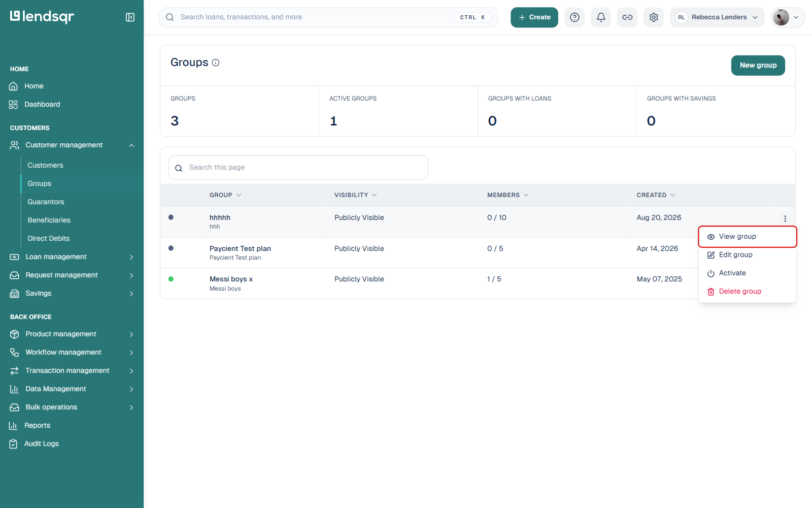812x508 pixels.
Task: Open Beneficiaries in the sidebar submenu
Action: click(x=49, y=220)
